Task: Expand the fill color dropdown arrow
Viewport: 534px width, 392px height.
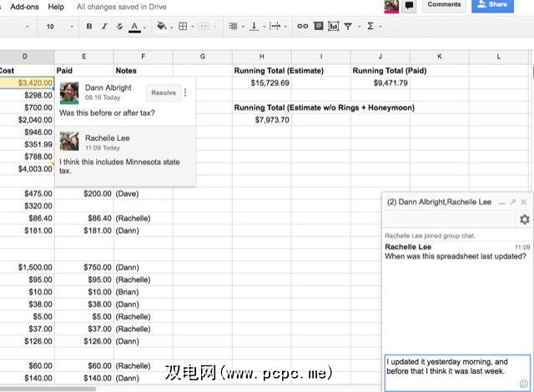Action: pyautogui.click(x=171, y=27)
